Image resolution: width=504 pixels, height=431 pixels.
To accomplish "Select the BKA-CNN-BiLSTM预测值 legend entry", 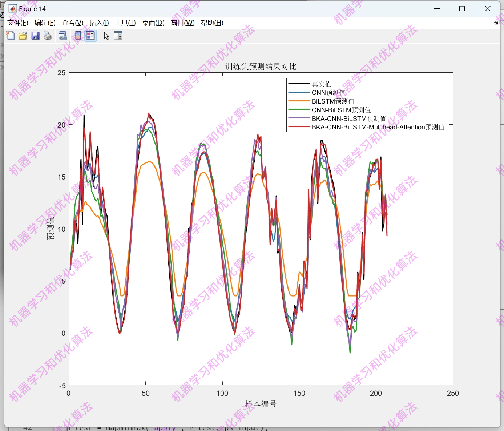I will pos(349,118).
